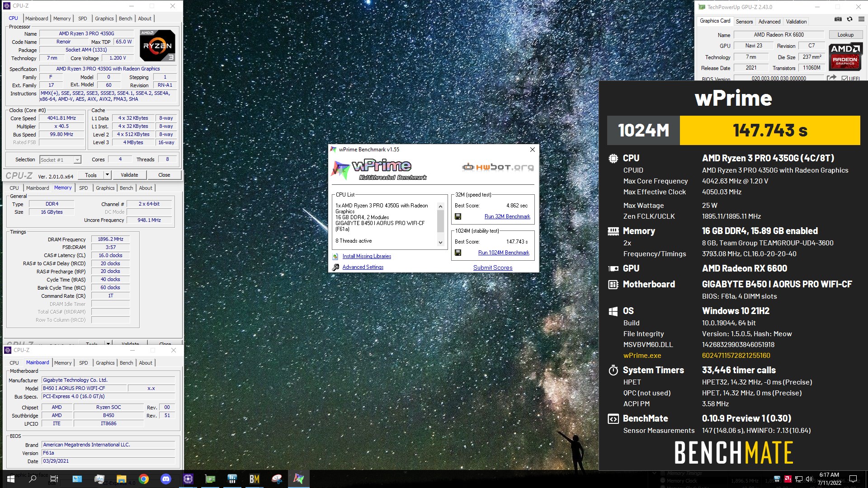Open File Explorer from the taskbar
The width and height of the screenshot is (868, 488).
[x=121, y=479]
